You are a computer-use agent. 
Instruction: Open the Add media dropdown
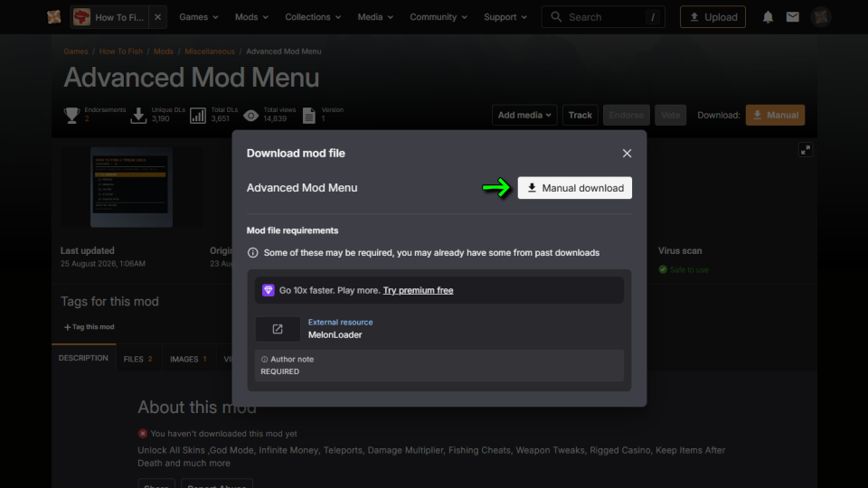tap(524, 115)
